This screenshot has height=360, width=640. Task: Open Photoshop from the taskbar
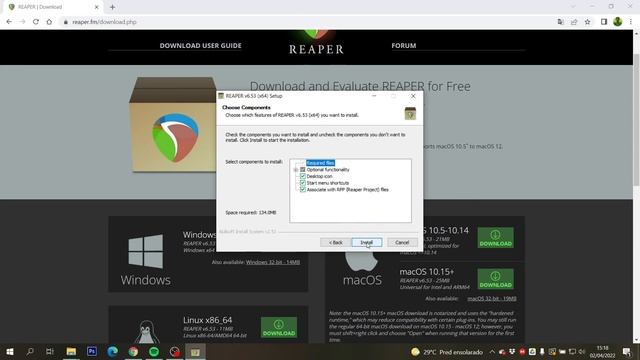coord(92,351)
